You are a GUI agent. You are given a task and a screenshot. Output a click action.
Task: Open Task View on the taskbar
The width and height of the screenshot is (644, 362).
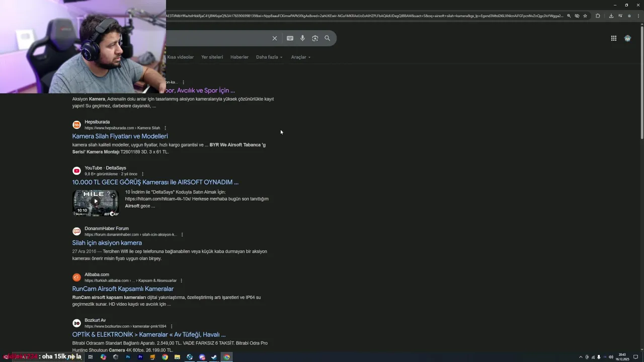click(x=91, y=357)
